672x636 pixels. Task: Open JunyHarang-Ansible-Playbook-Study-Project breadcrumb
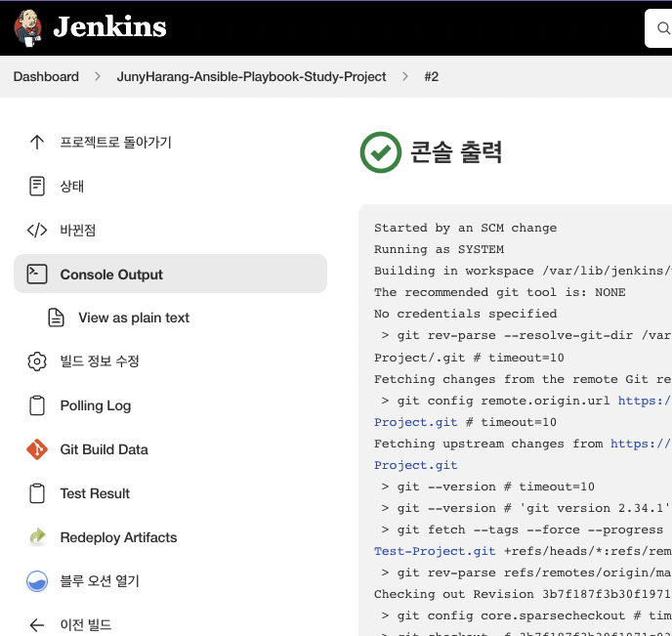coord(251,77)
